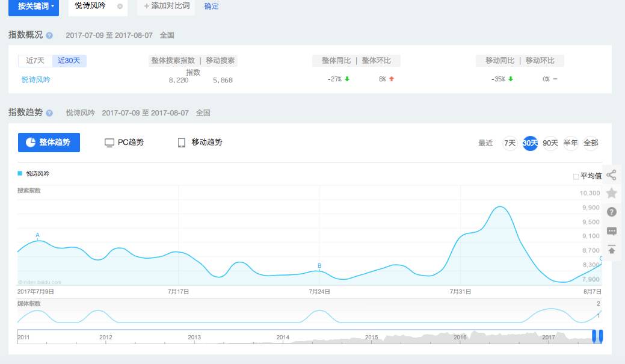625x364 pixels.
Task: Click the star favorite icon
Action: pos(611,193)
